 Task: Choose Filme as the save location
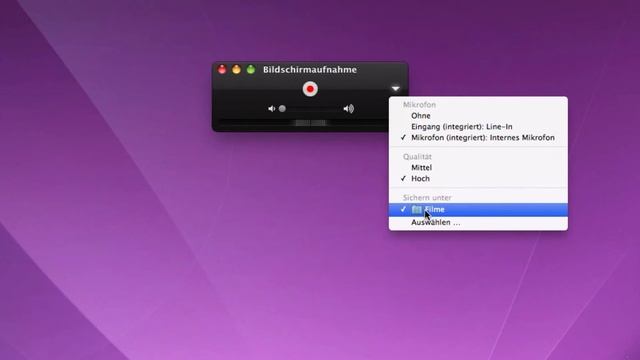[478, 209]
